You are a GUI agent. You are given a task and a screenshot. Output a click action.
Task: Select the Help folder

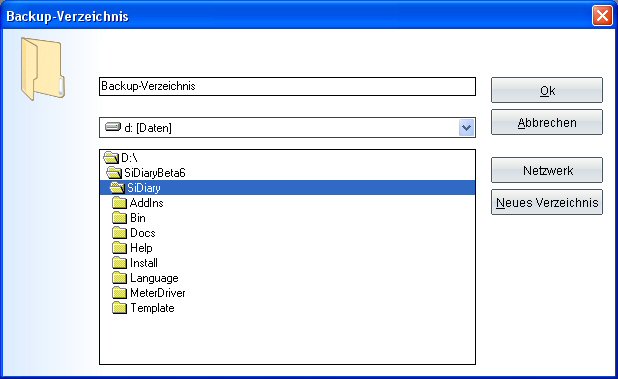[x=287, y=248]
